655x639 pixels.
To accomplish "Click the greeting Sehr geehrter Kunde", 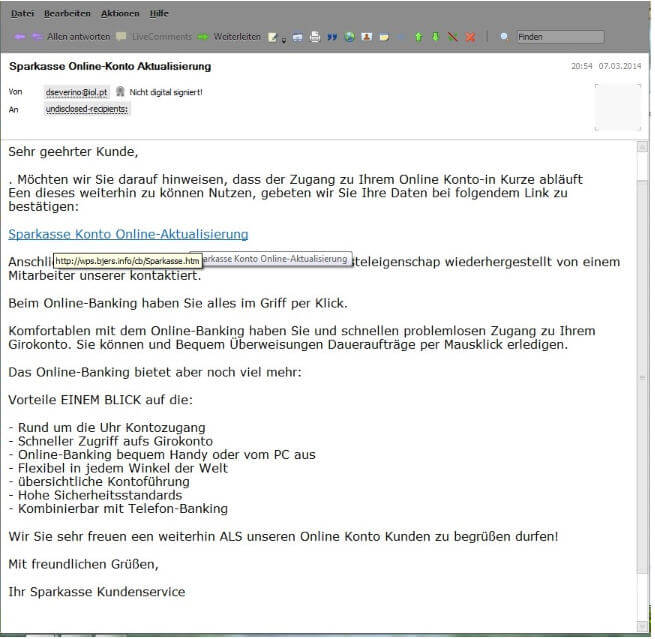I will pos(73,152).
